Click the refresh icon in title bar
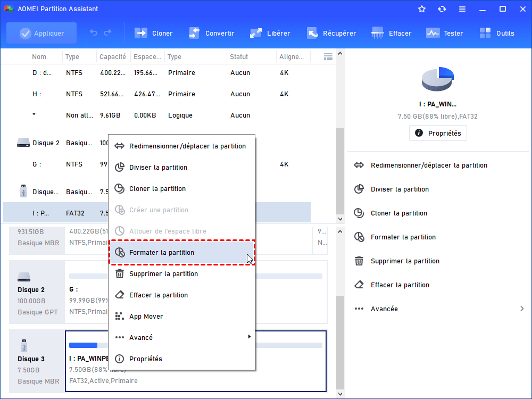 (x=442, y=9)
